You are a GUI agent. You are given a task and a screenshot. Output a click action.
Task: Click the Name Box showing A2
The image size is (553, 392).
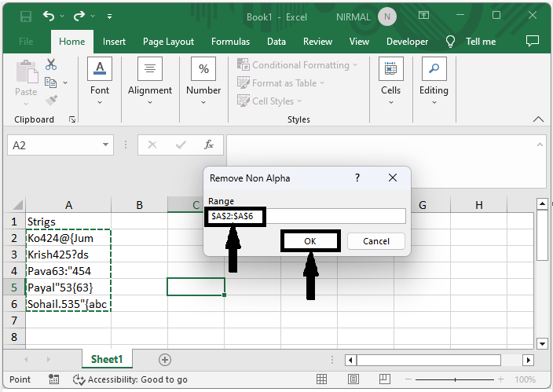click(x=54, y=145)
